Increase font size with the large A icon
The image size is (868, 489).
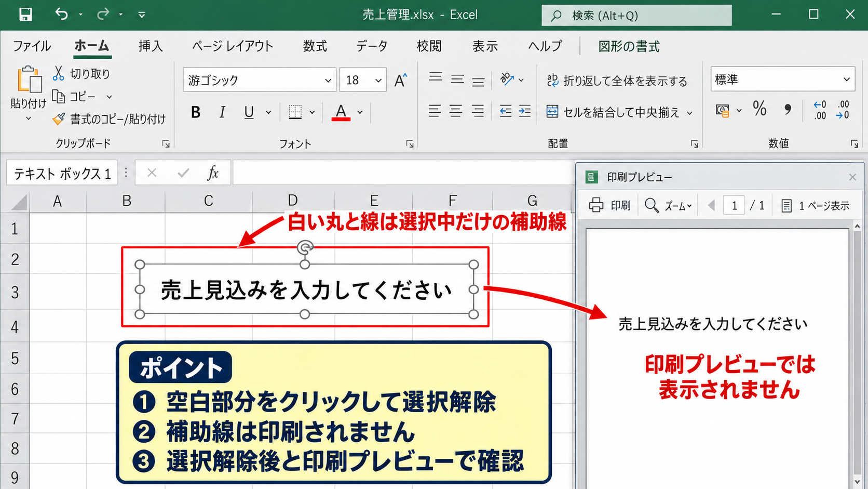(x=400, y=80)
